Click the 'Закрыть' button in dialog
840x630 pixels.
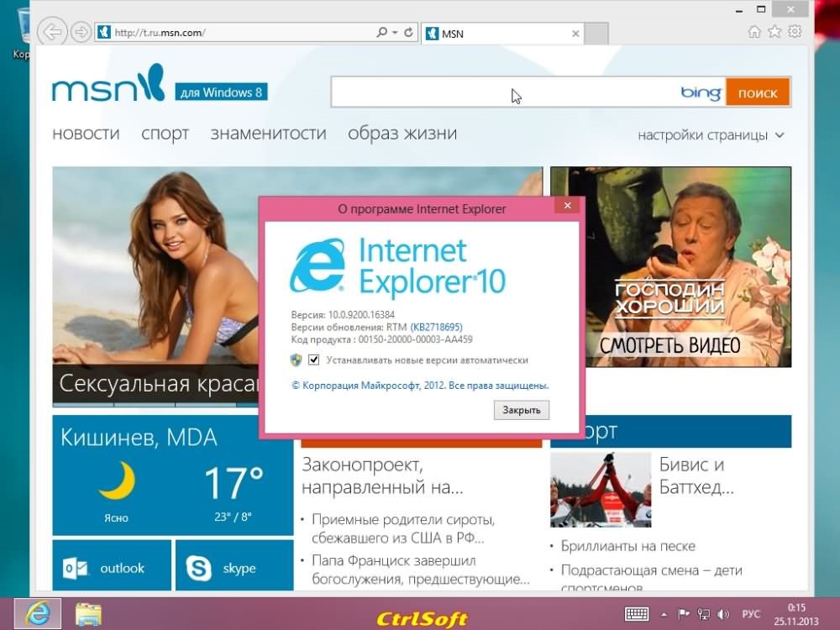[x=522, y=410]
